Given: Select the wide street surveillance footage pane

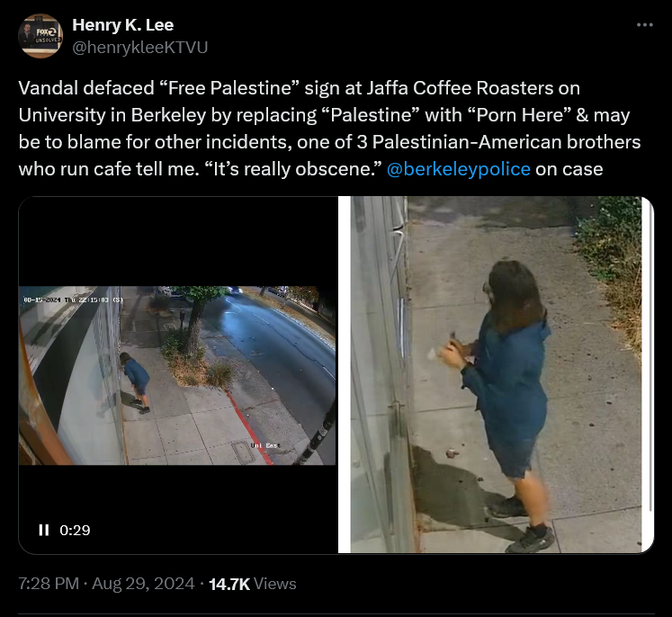Looking at the screenshot, I should [177, 375].
